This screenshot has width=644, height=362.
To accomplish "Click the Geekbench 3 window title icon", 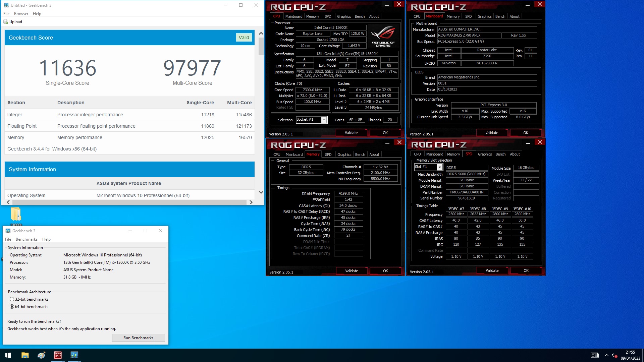I will [8, 231].
